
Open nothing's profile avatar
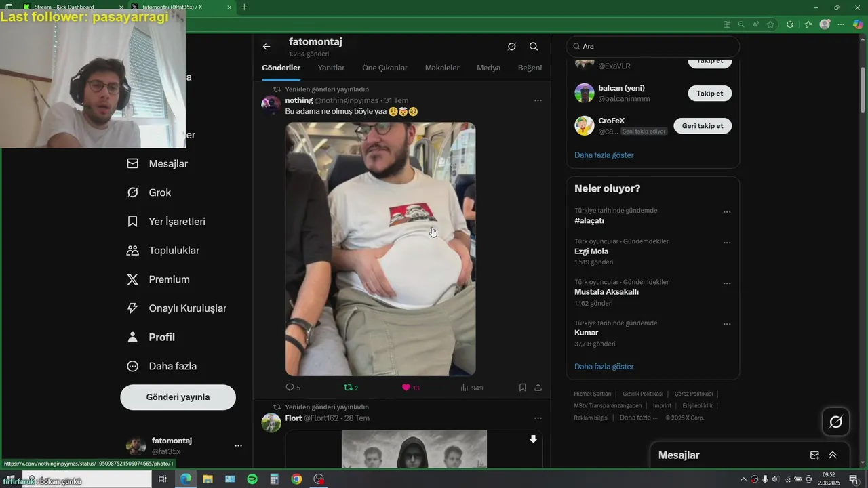[x=271, y=104]
